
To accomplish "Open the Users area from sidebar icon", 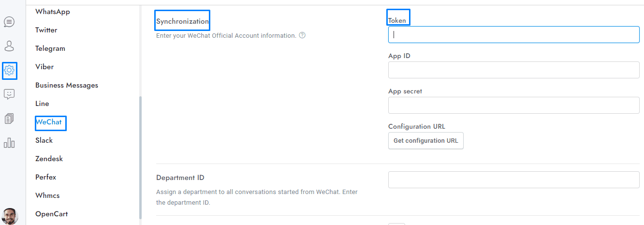I will tap(9, 46).
